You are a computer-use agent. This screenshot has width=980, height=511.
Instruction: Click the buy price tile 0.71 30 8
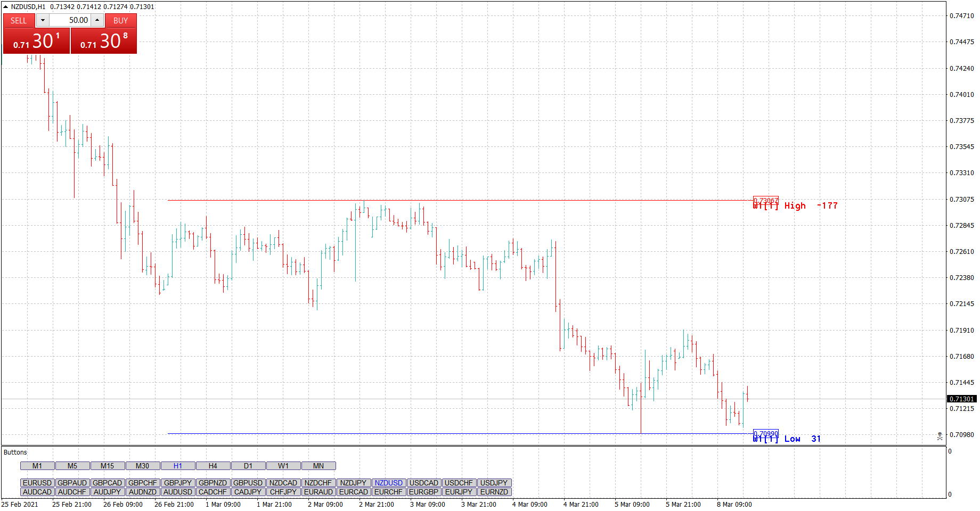point(104,41)
